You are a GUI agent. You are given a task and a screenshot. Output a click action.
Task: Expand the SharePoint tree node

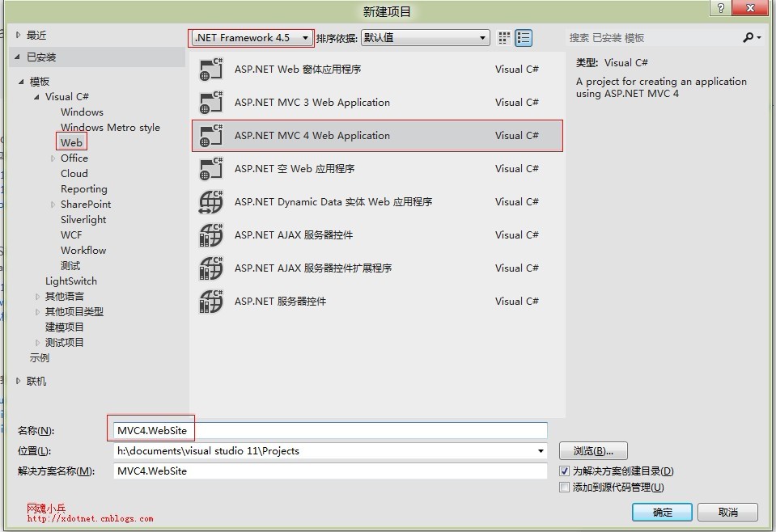coord(53,205)
